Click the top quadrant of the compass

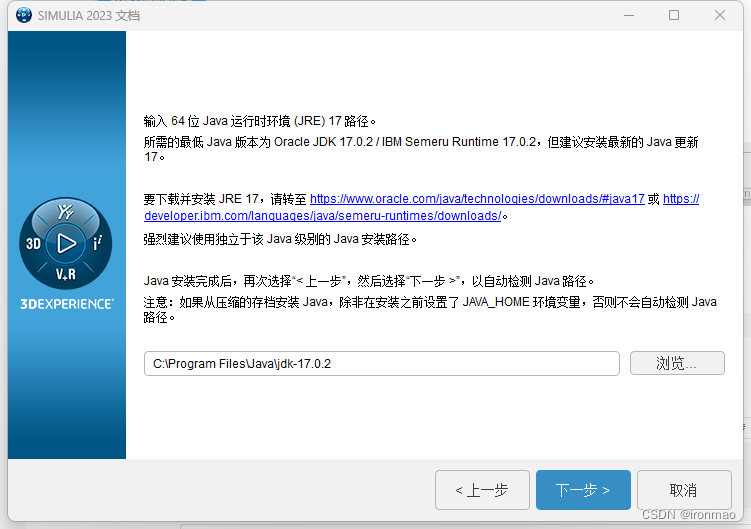tap(66, 211)
